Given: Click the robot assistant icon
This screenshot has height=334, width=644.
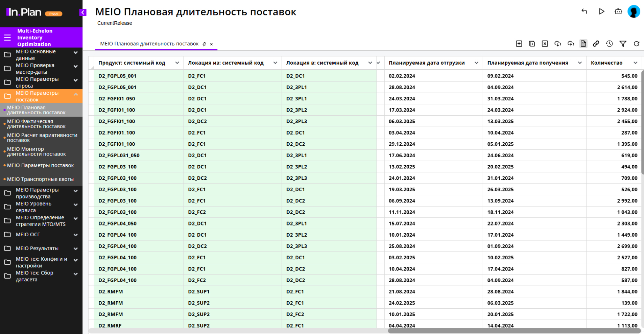Looking at the screenshot, I should coord(618,11).
